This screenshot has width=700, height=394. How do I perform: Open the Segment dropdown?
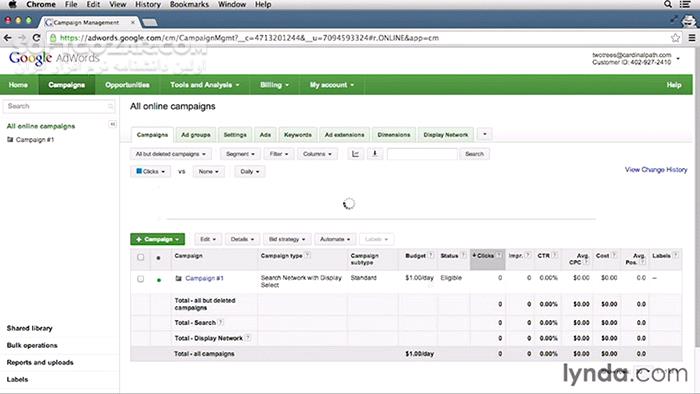click(240, 154)
